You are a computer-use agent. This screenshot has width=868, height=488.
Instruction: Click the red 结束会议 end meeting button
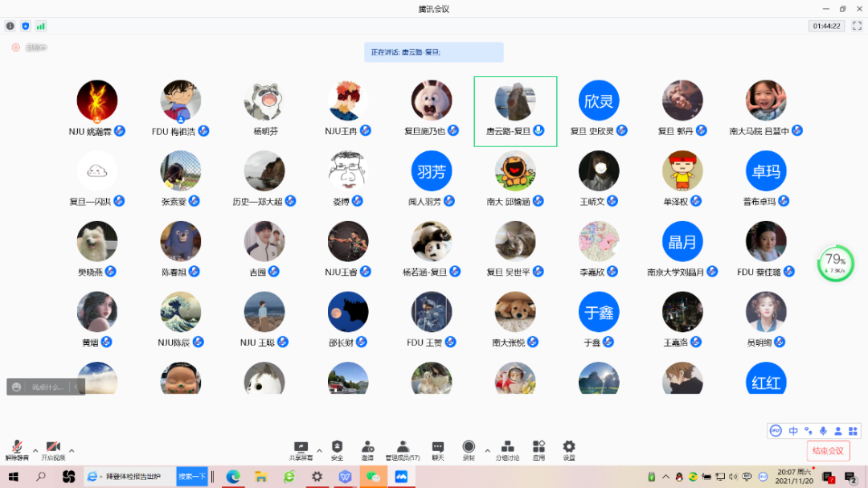[828, 451]
